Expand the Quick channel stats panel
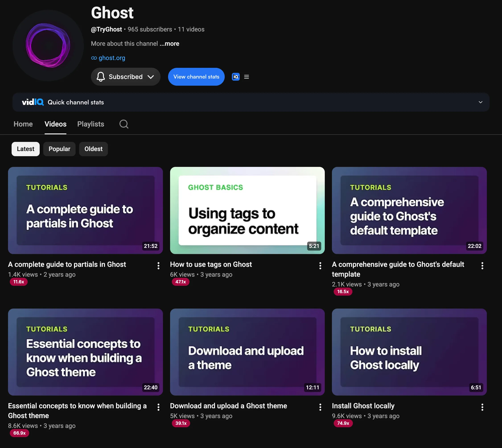The height and width of the screenshot is (448, 502). (x=480, y=102)
